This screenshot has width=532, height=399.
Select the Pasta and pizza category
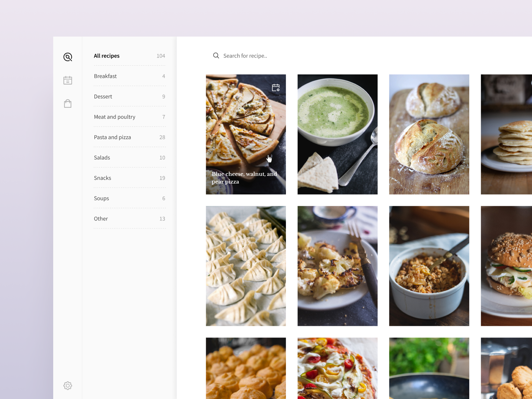point(130,137)
